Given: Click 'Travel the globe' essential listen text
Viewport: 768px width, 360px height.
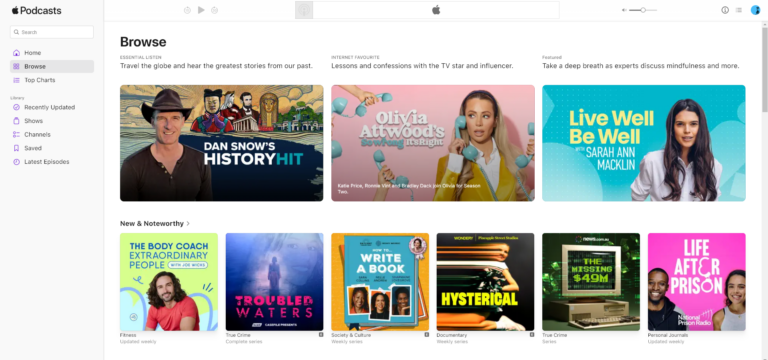Looking at the screenshot, I should coord(216,66).
